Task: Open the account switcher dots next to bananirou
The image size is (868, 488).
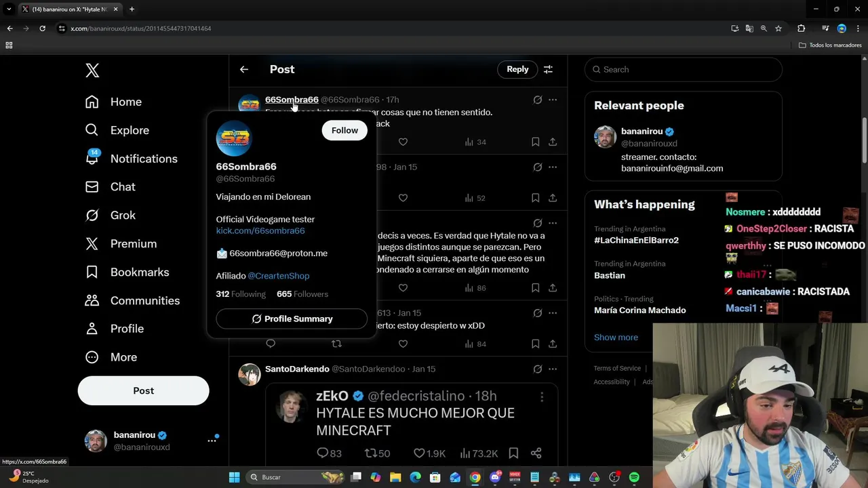Action: (x=212, y=441)
